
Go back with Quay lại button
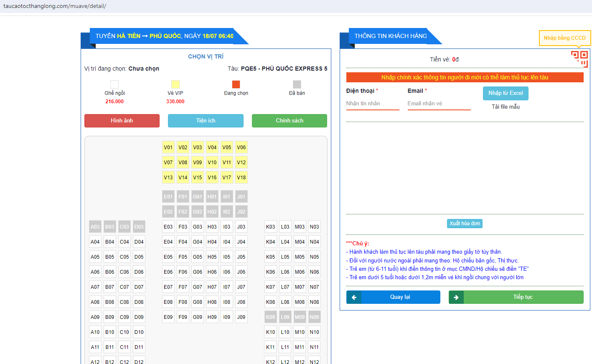(x=393, y=297)
